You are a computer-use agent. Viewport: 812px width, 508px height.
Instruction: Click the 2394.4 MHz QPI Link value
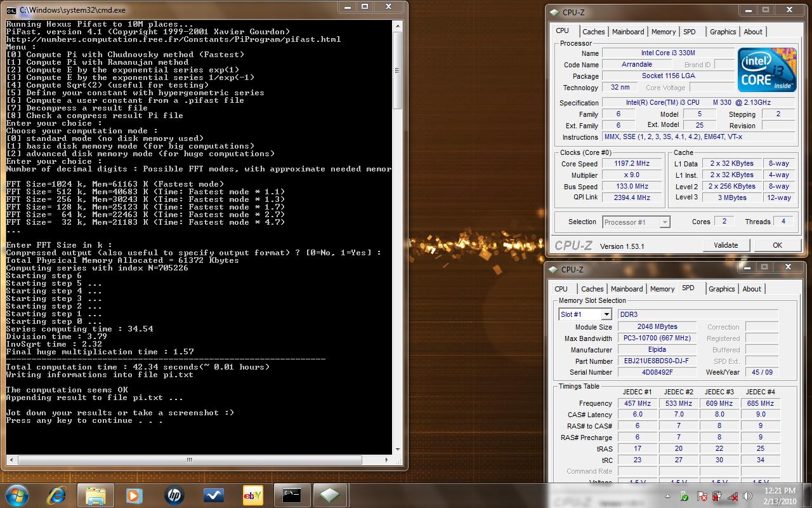tap(632, 198)
